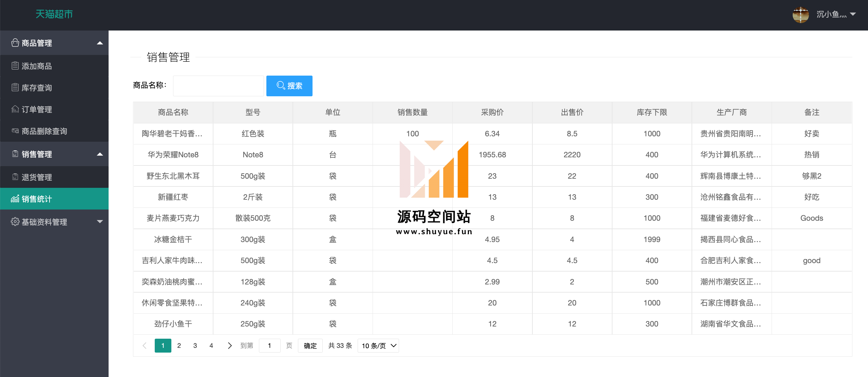Click the 奕森奶油桃肉蜜… product cell
This screenshot has height=377, width=868.
coord(173,282)
